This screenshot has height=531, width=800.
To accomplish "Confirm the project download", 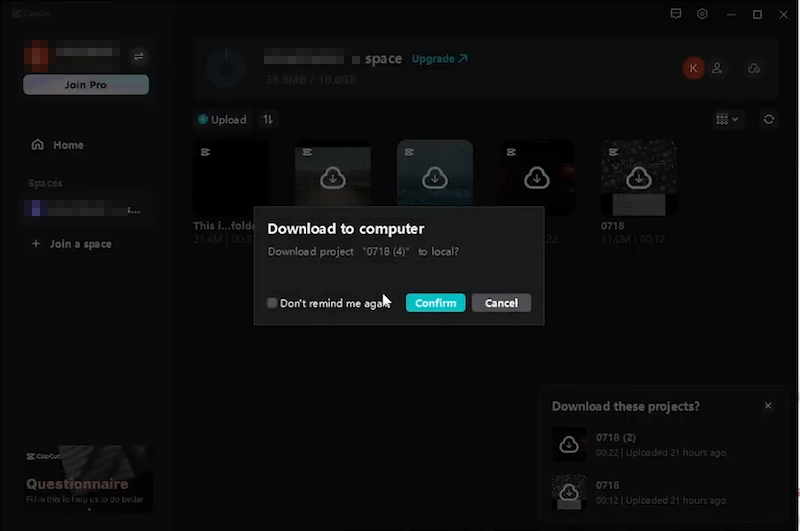I will point(435,303).
